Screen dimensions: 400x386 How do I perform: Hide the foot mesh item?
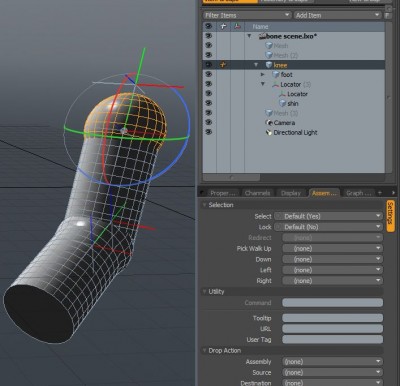[209, 74]
